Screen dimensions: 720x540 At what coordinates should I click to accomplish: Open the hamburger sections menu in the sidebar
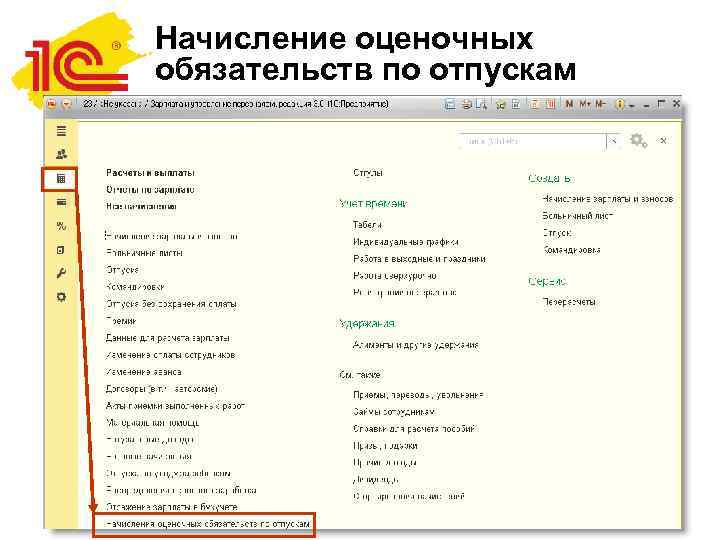tap(61, 131)
